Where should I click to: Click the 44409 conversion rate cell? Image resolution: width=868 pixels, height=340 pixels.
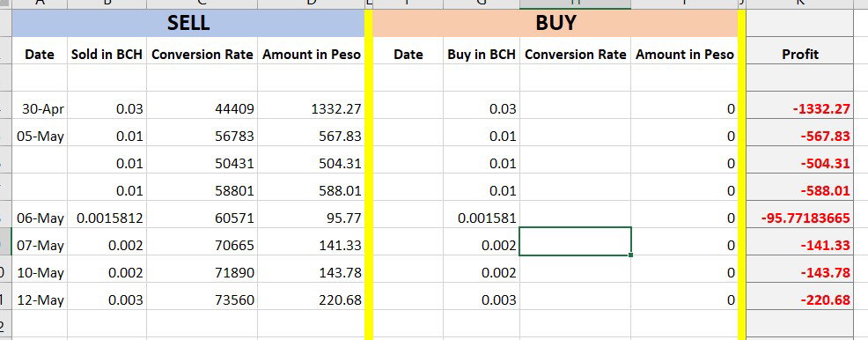click(202, 108)
